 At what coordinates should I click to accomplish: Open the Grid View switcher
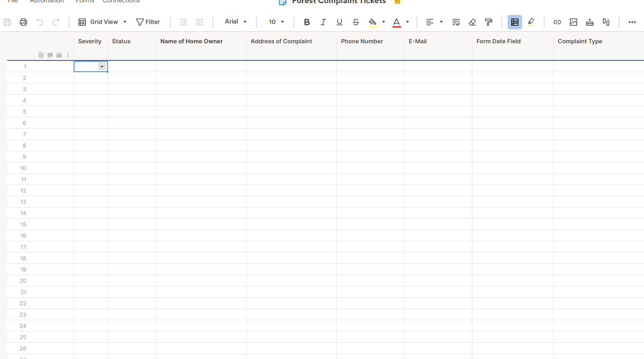pos(103,22)
